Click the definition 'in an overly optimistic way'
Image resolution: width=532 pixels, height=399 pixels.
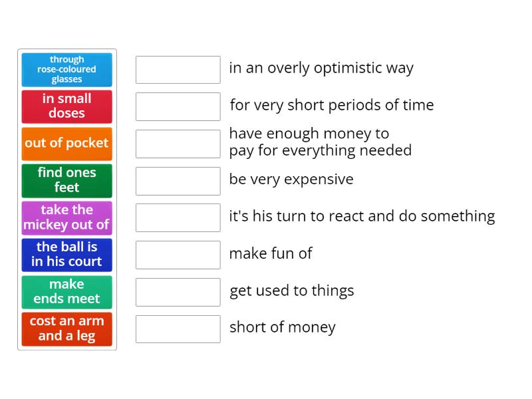pyautogui.click(x=321, y=68)
